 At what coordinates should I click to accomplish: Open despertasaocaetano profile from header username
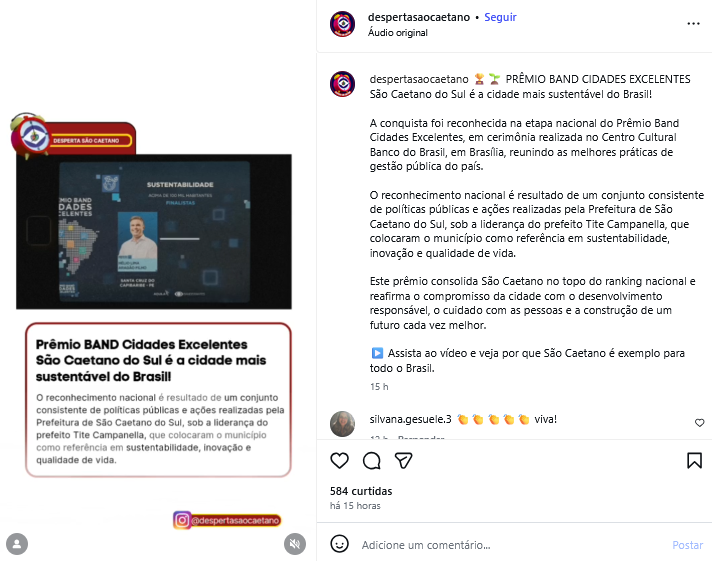(419, 17)
